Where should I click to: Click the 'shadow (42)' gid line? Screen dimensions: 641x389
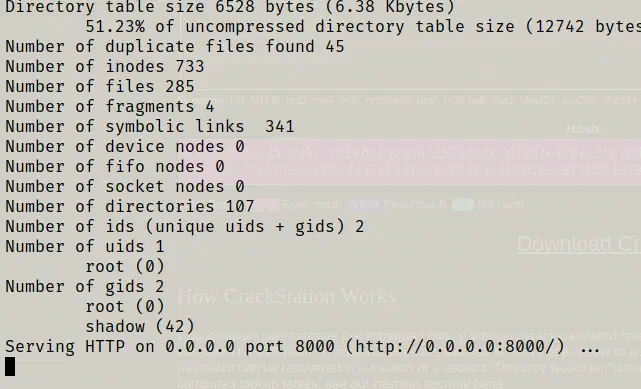pos(140,326)
